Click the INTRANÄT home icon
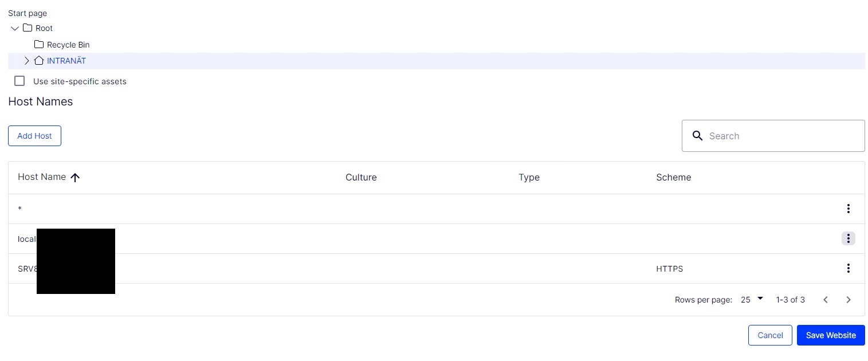The image size is (868, 361). [x=39, y=61]
